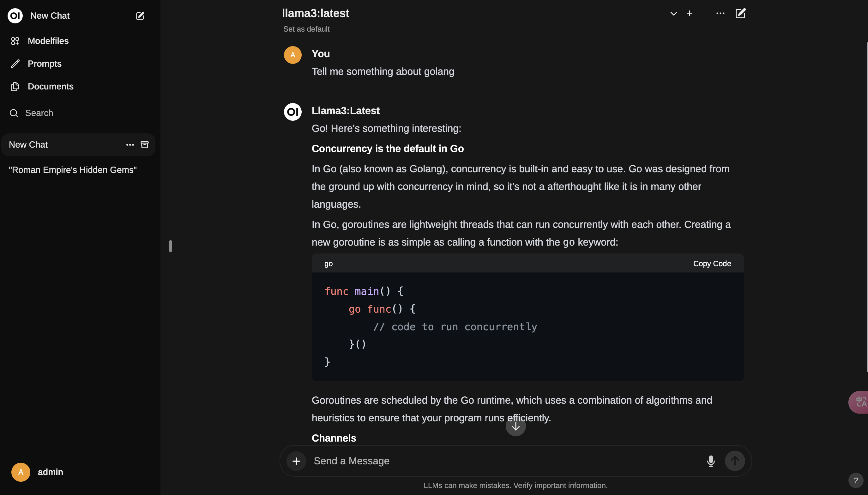Viewport: 868px width, 495px height.
Task: Click the Set as default link
Action: (x=306, y=29)
